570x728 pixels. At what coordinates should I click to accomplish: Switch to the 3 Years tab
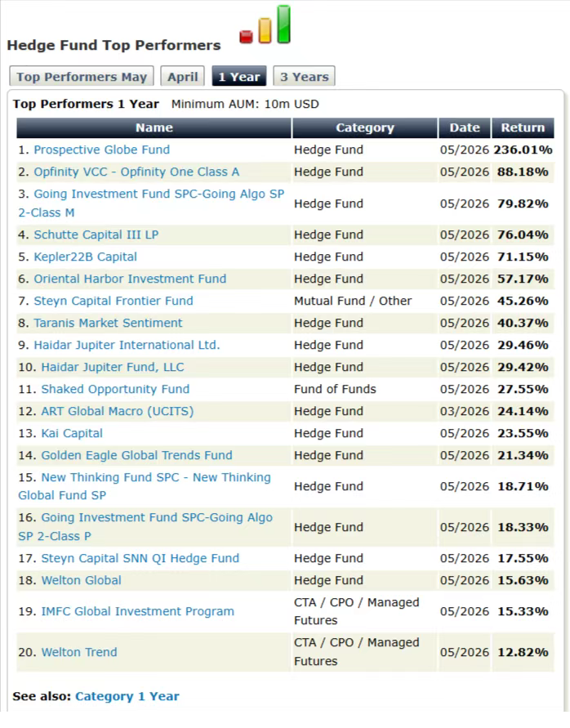pyautogui.click(x=304, y=77)
